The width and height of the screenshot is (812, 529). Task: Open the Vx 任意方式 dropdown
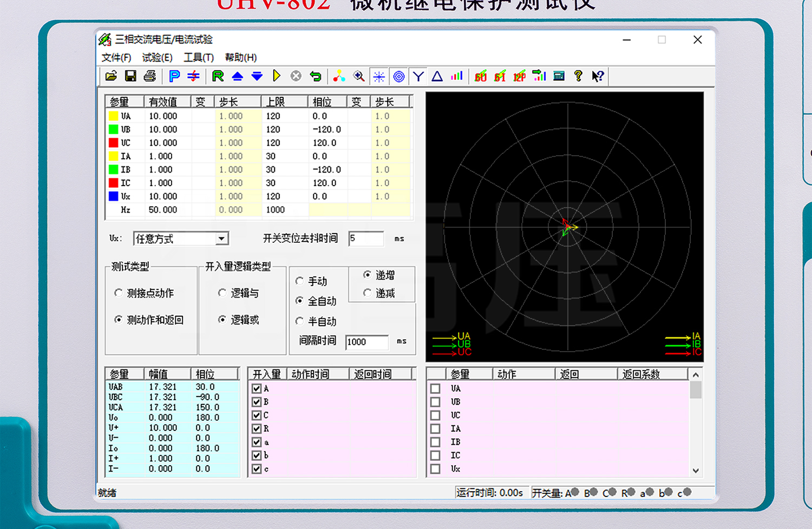pyautogui.click(x=221, y=238)
